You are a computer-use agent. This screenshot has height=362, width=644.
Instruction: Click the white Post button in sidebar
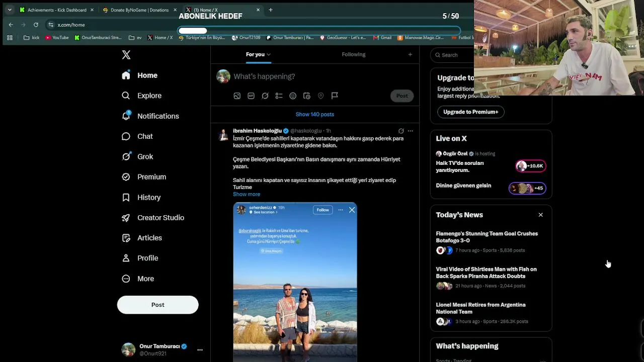tap(158, 305)
